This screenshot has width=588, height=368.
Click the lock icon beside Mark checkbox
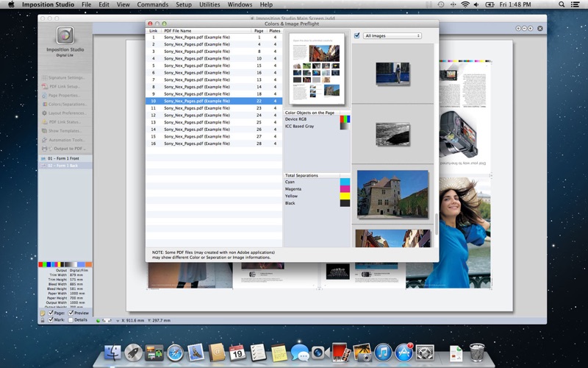43,319
